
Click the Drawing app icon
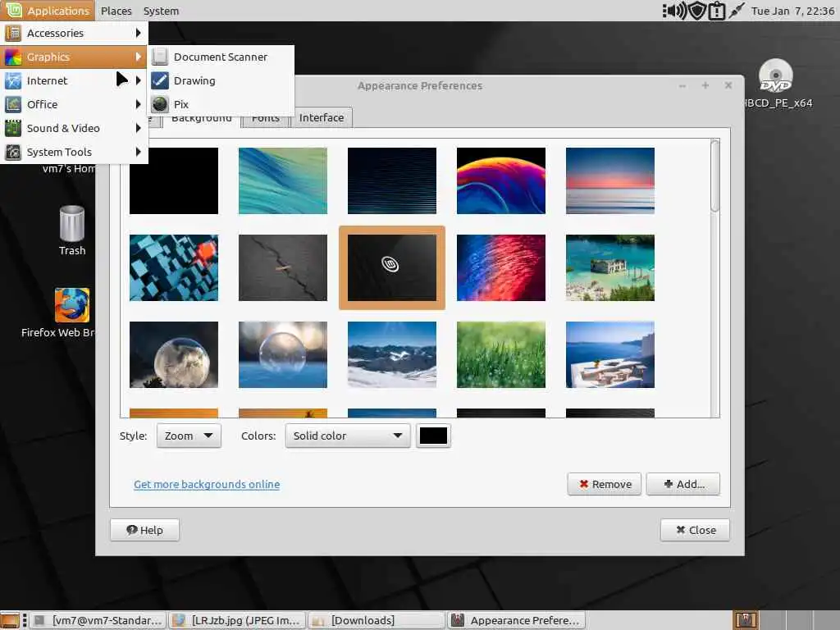pos(160,80)
